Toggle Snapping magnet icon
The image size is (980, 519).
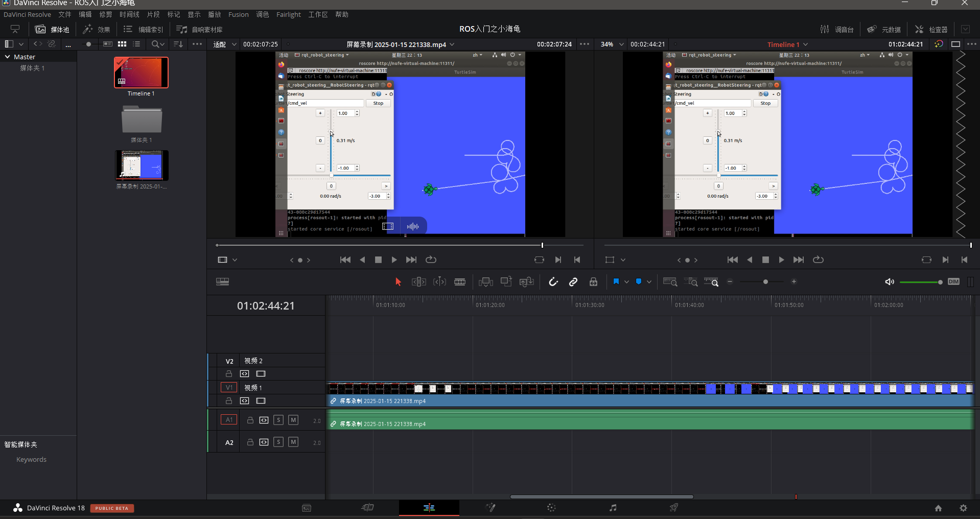[x=553, y=282]
